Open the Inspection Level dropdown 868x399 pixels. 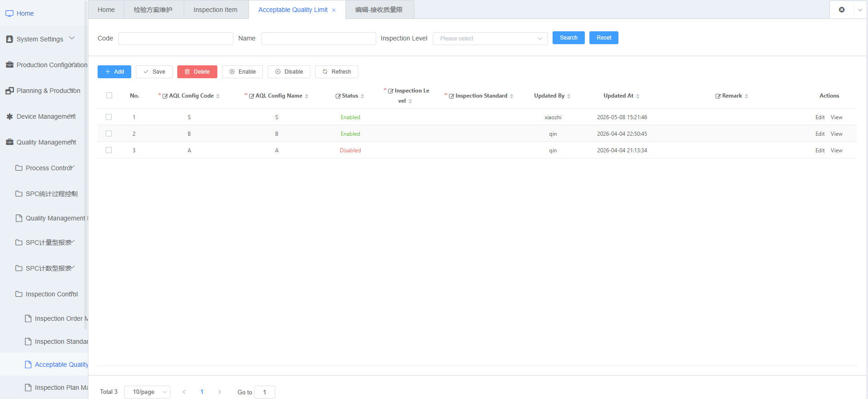pos(490,39)
